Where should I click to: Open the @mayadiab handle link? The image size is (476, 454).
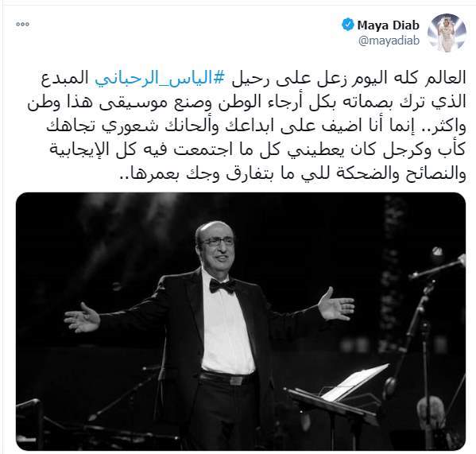(x=389, y=41)
